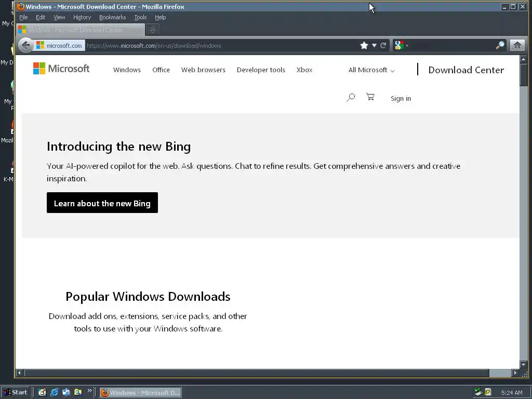
Task: Click the Sign in link
Action: pos(401,98)
